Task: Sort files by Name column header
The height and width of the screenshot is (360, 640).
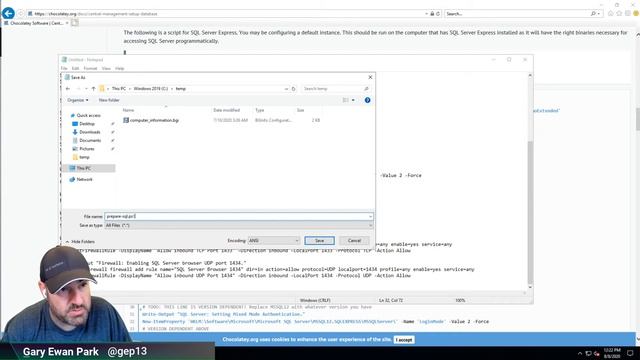Action: [x=129, y=110]
